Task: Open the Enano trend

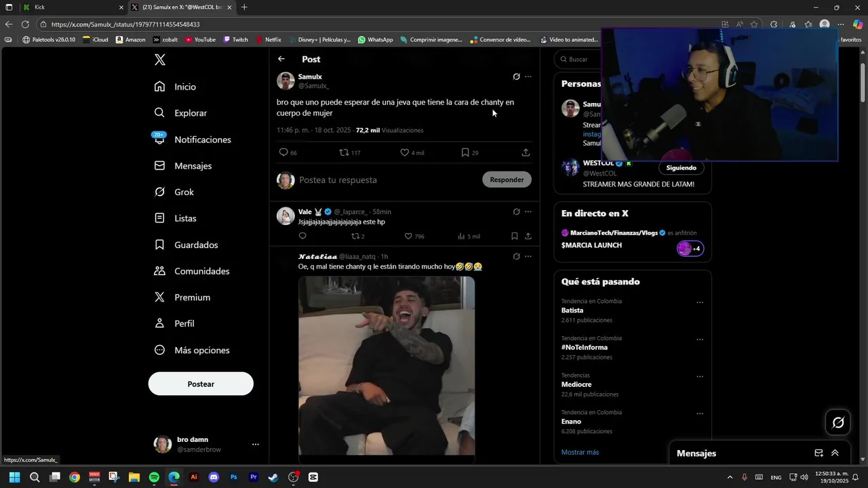Action: pos(571,422)
